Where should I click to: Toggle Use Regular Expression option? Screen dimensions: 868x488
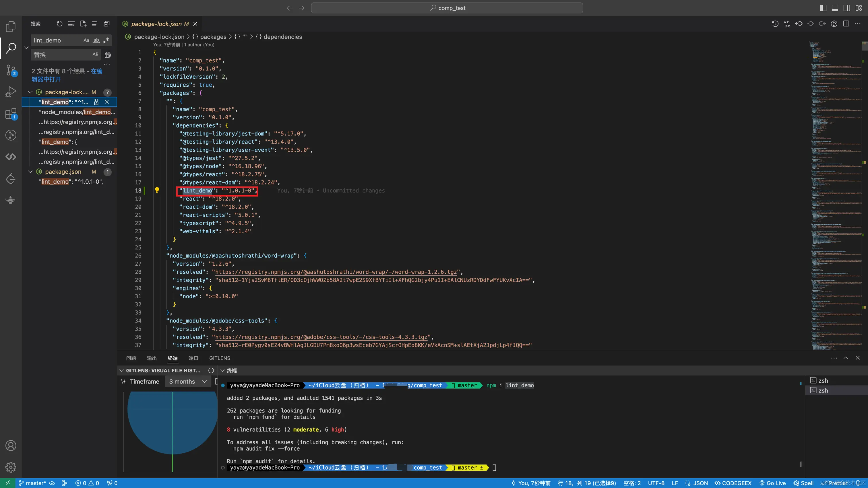(106, 40)
